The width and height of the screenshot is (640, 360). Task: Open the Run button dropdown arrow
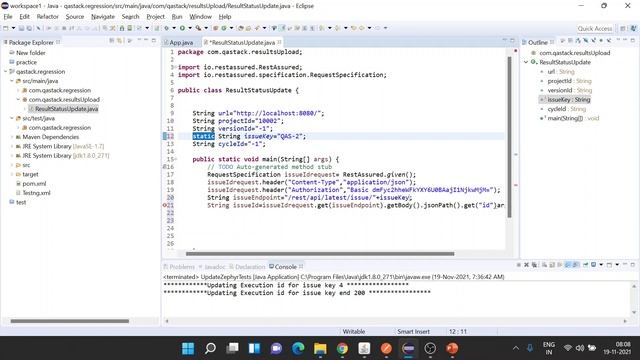(x=190, y=28)
